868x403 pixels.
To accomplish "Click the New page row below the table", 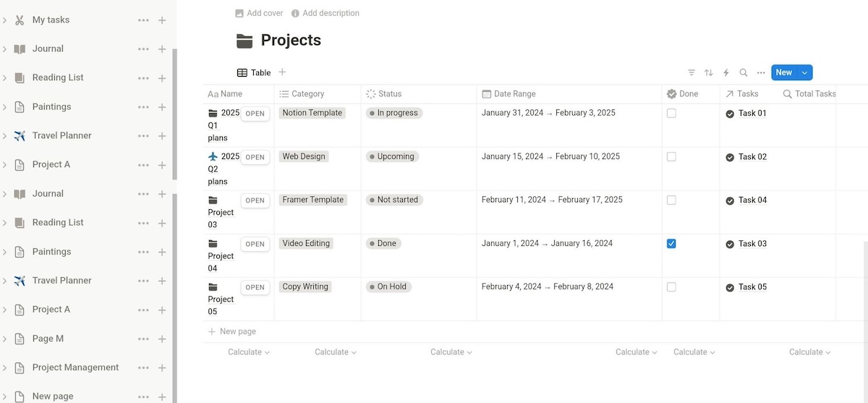I will [237, 331].
